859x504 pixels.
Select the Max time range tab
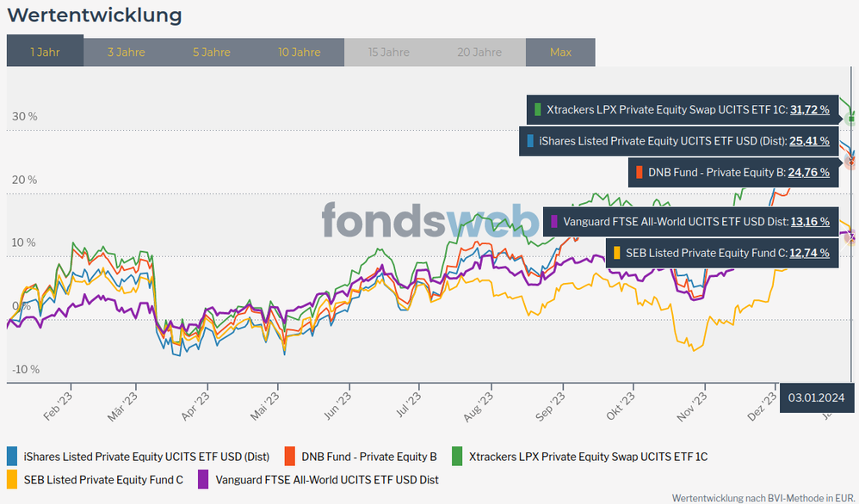[560, 52]
